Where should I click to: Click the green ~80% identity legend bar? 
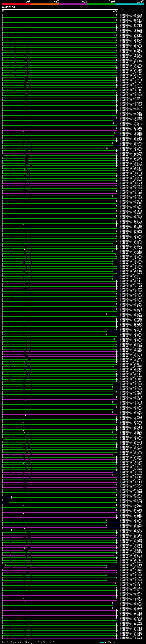(x=101, y=4)
